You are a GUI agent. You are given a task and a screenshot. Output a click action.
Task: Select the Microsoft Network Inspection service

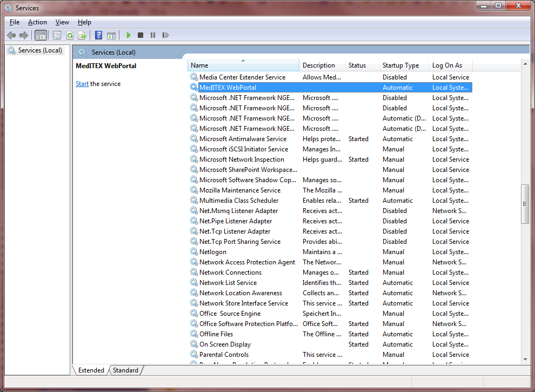tap(330, 159)
